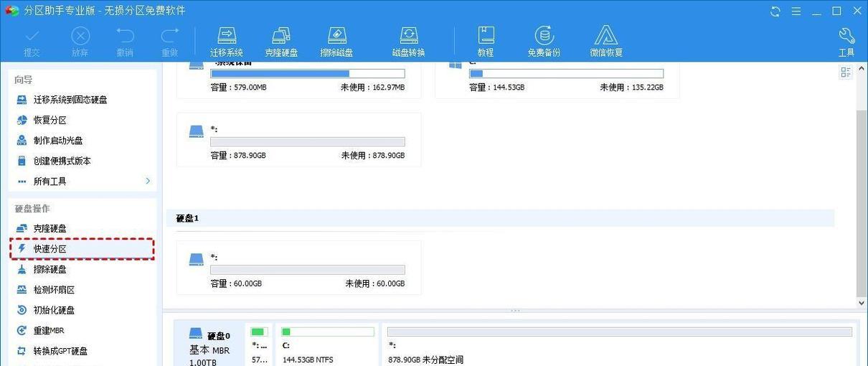
Task: Select the C: partition card 144.53GB
Action: [557, 80]
